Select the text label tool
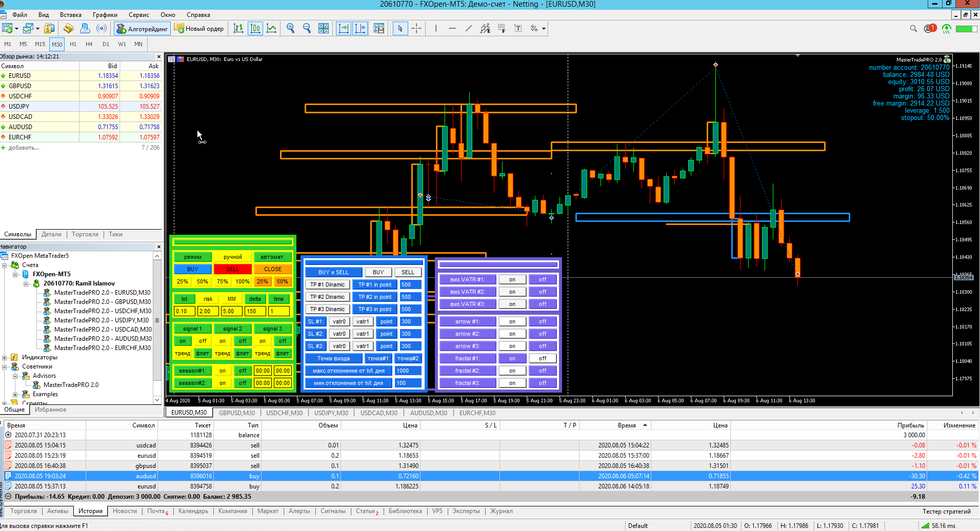980x531 pixels. pos(518,28)
